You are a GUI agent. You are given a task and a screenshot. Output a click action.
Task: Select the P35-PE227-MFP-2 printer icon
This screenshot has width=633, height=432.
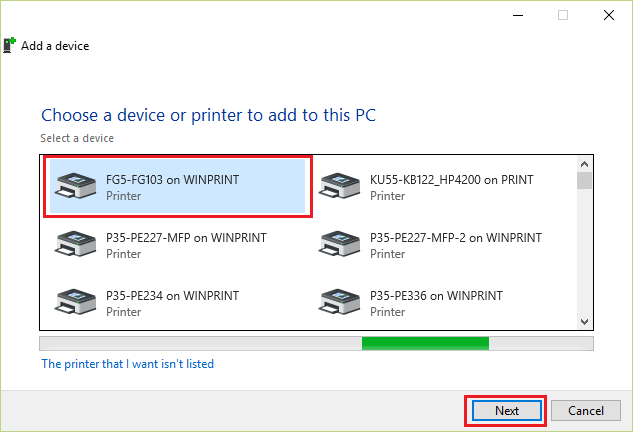click(340, 244)
